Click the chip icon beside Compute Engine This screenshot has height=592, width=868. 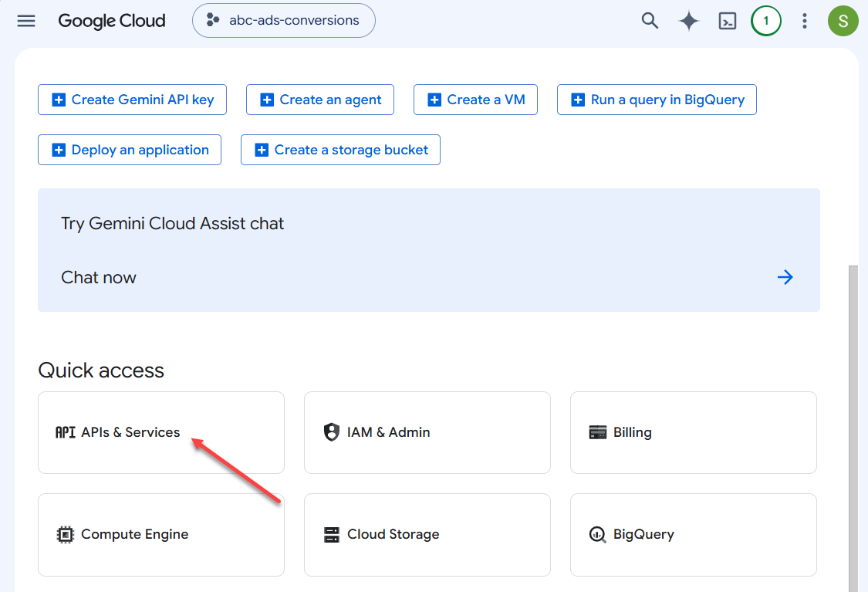coord(66,534)
